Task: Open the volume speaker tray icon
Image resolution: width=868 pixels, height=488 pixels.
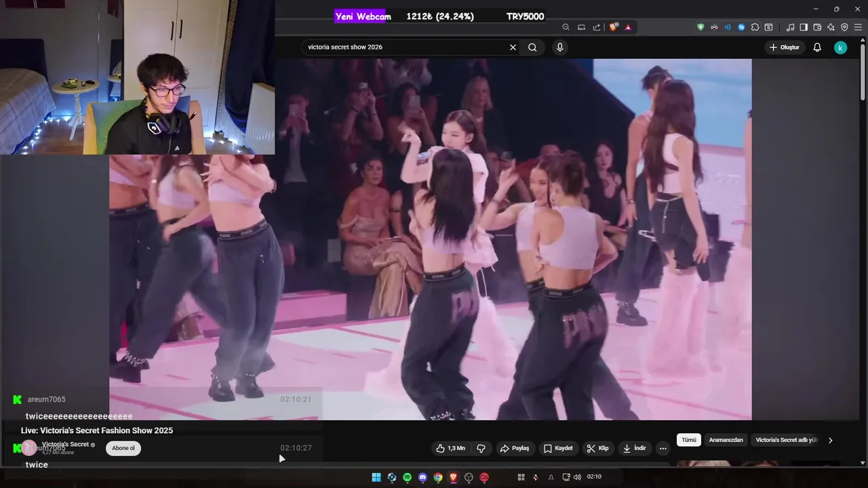Action: click(x=577, y=477)
